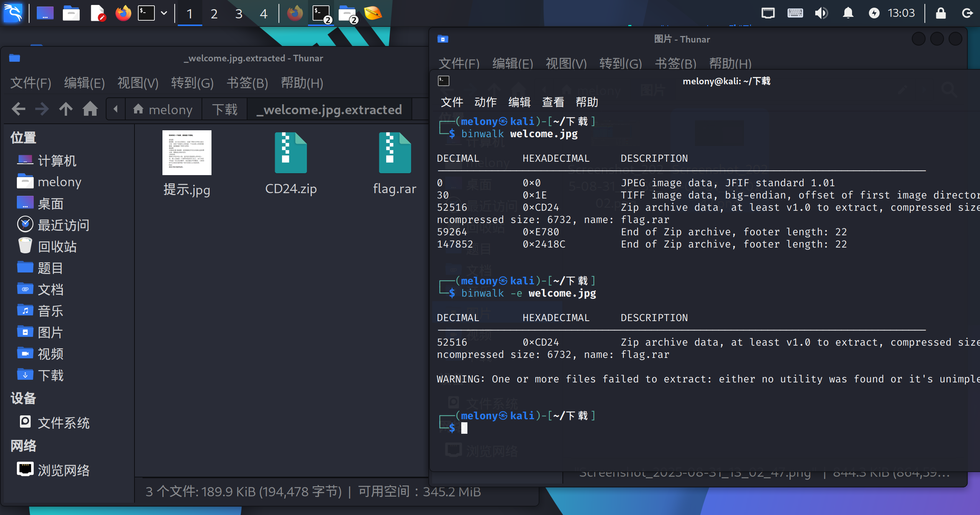980x515 pixels.
Task: Switch to workspace 4
Action: click(x=263, y=14)
